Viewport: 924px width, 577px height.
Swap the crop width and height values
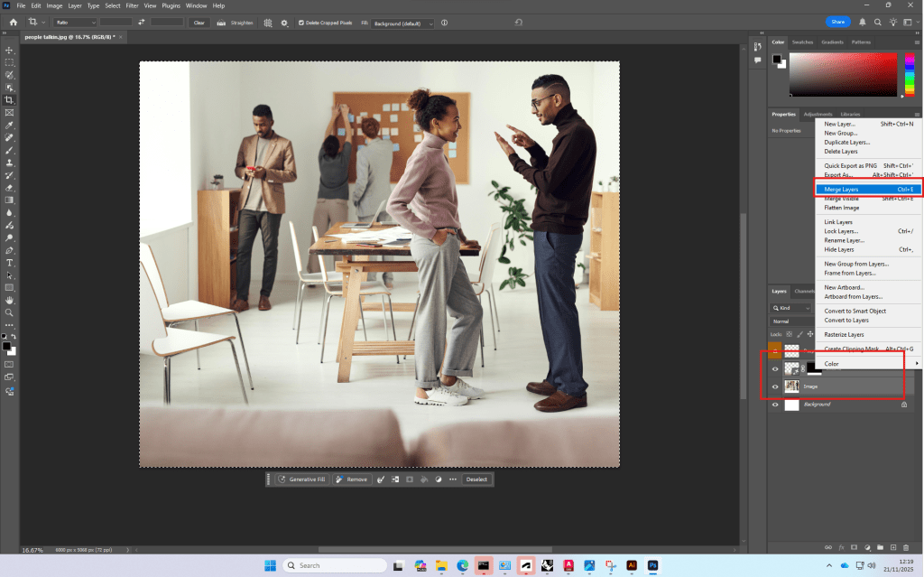point(141,22)
